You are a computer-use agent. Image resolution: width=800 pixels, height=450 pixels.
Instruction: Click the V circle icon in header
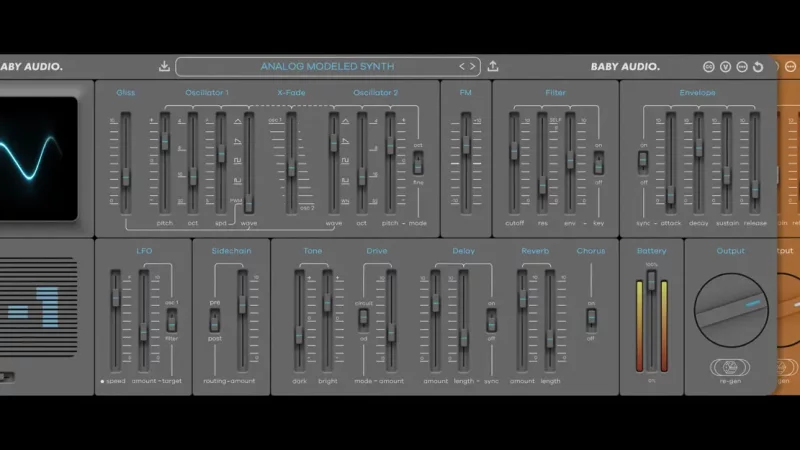coord(725,67)
